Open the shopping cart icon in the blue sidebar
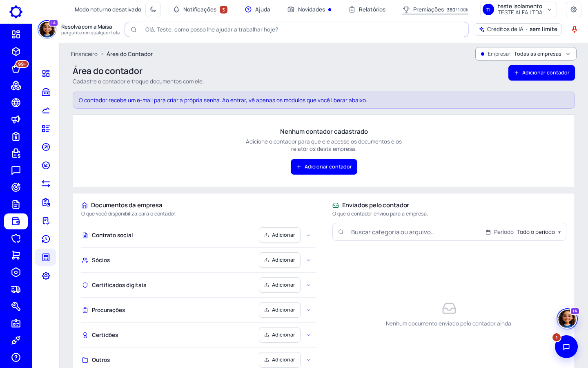This screenshot has width=588, height=368. pyautogui.click(x=16, y=255)
